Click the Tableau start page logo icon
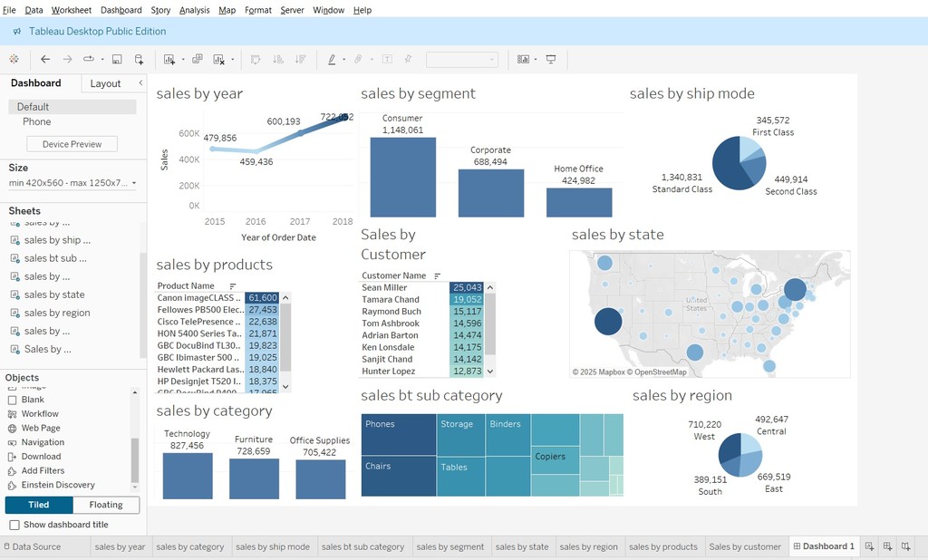The width and height of the screenshot is (928, 560). tap(14, 59)
